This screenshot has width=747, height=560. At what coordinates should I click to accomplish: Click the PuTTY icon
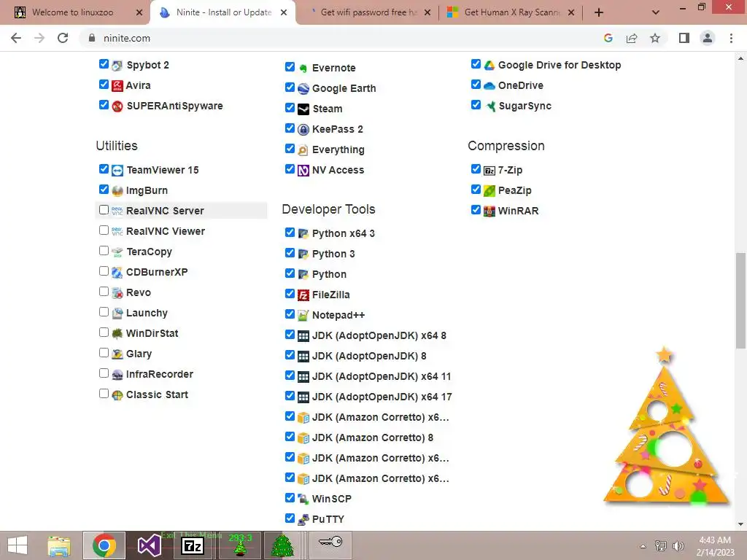click(303, 519)
